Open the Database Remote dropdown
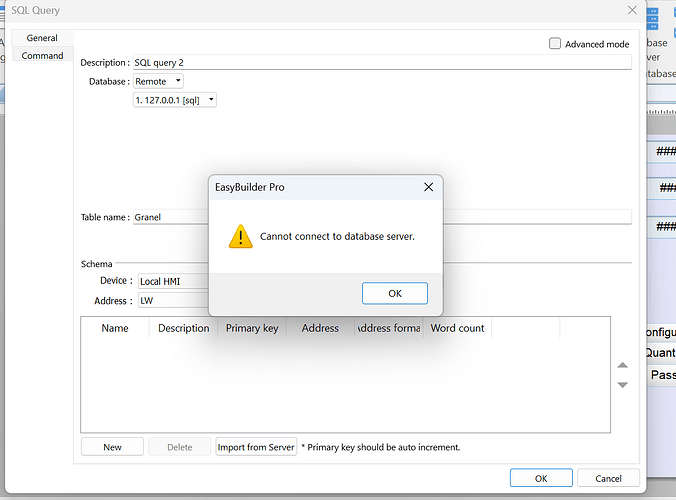676x500 pixels. pos(158,81)
